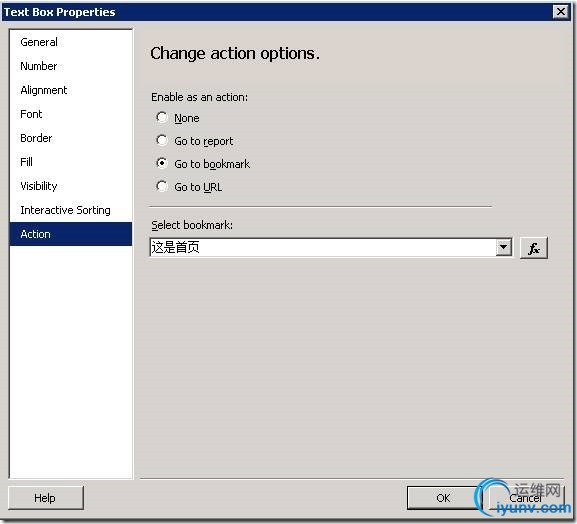Open the Alignment page
This screenshot has height=524, width=577.
[71, 90]
